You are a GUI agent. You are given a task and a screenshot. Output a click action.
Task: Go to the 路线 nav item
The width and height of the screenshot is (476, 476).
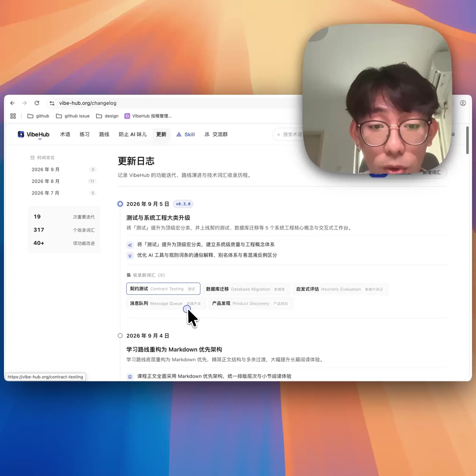coord(104,134)
